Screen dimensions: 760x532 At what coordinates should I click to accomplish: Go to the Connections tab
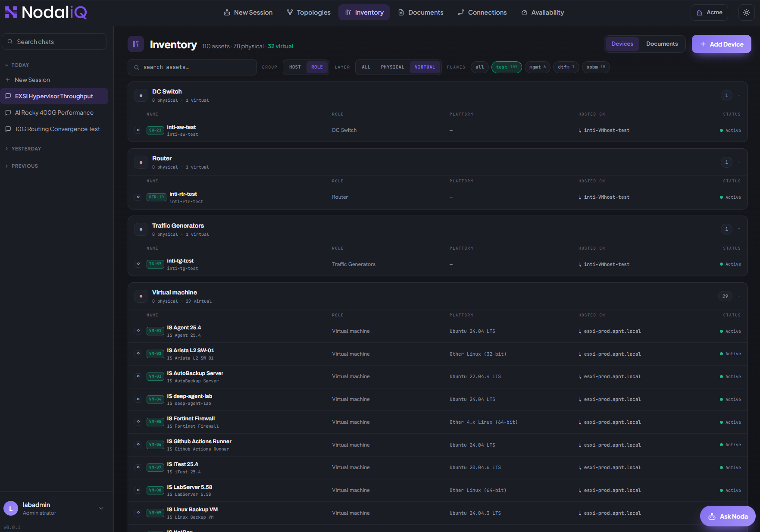tap(482, 13)
